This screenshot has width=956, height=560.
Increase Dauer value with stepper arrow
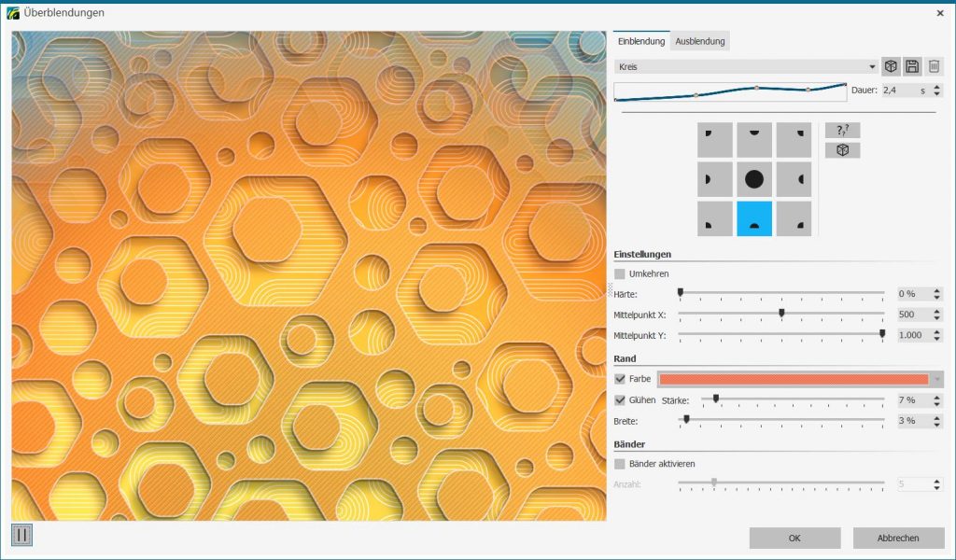tap(937, 87)
